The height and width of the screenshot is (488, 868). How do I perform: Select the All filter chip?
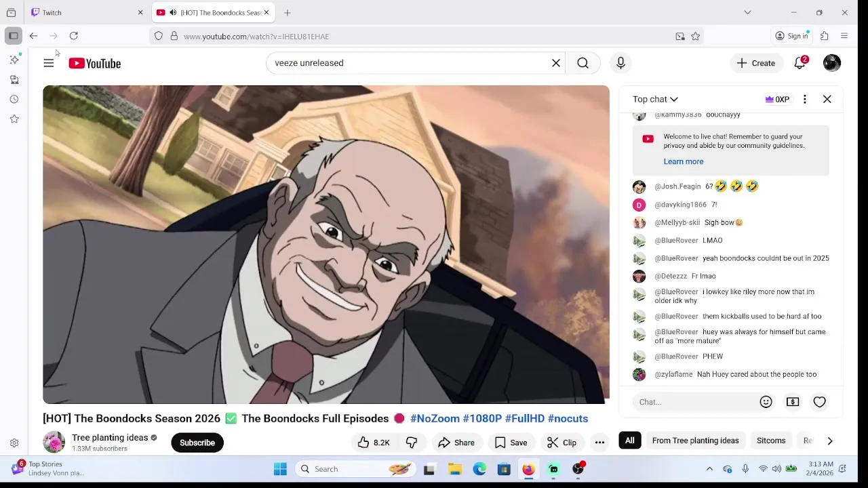tap(630, 441)
